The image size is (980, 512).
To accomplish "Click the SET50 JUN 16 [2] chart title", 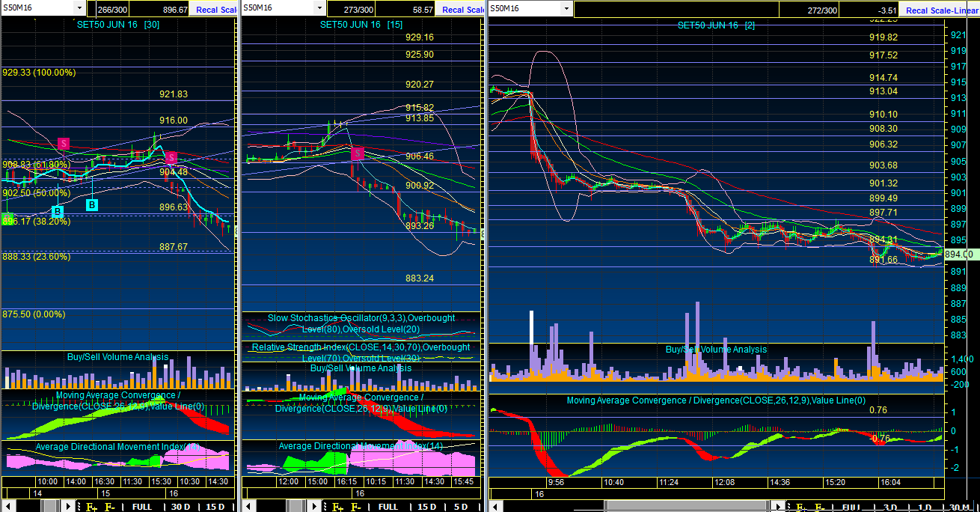I will click(716, 25).
